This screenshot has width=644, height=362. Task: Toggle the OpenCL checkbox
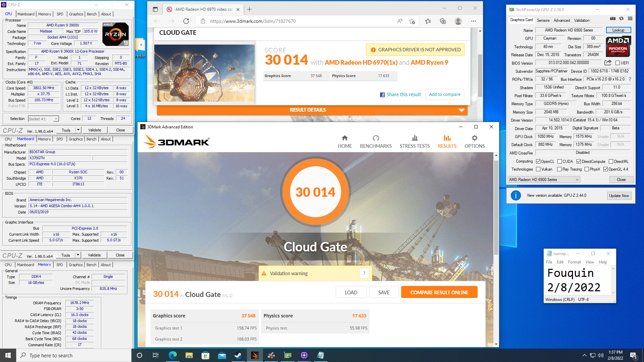[x=538, y=162]
